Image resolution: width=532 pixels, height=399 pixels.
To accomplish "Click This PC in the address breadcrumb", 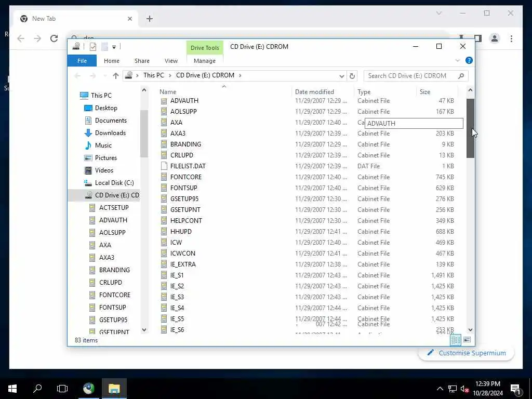I will tap(153, 75).
